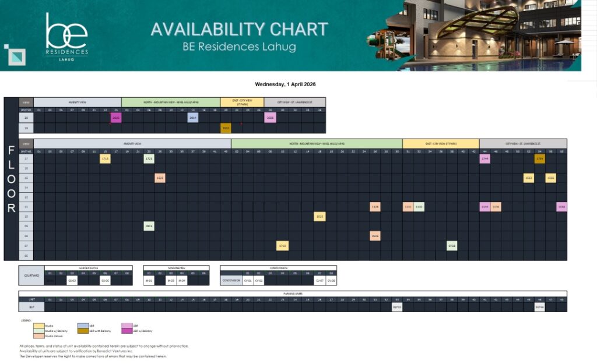Select unit 1131 on floor 11

[406, 206]
